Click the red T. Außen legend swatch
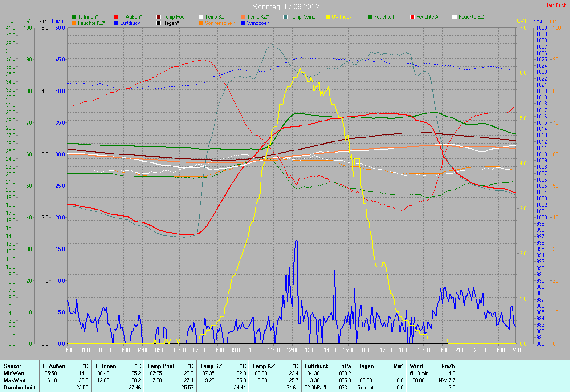 pyautogui.click(x=116, y=17)
